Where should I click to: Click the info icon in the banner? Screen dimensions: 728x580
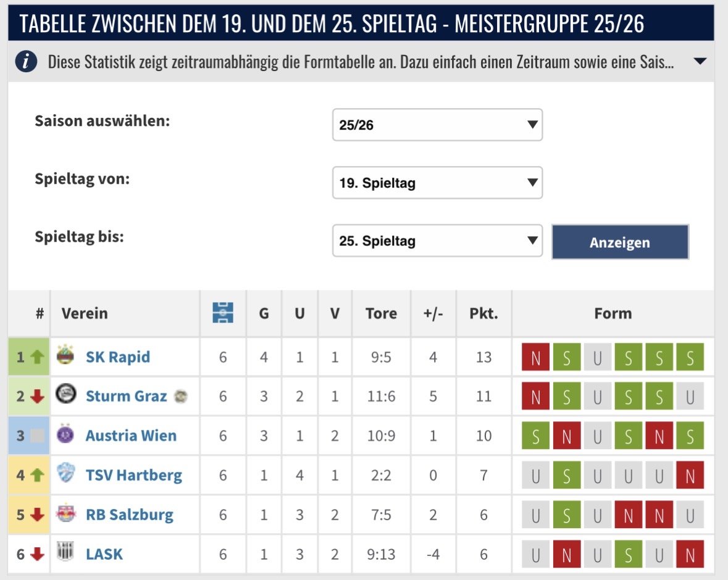(x=27, y=62)
